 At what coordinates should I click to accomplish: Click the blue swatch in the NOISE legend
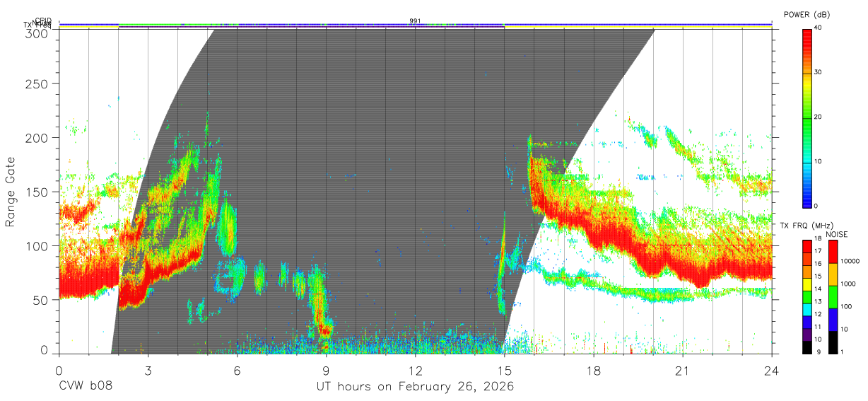833,319
